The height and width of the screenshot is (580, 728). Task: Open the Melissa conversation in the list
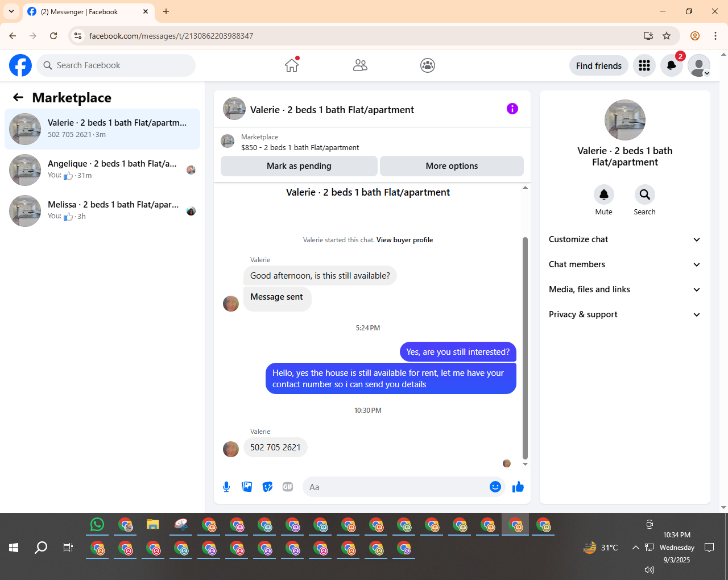[102, 211]
